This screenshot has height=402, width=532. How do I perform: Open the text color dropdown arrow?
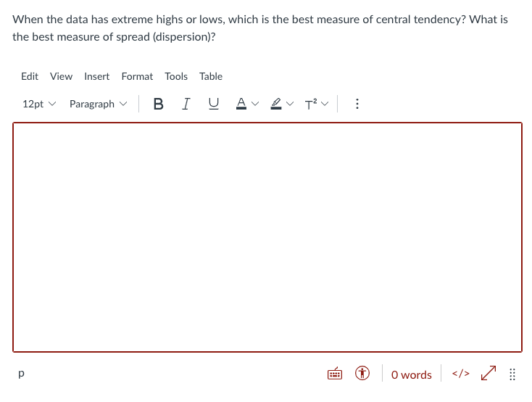255,104
